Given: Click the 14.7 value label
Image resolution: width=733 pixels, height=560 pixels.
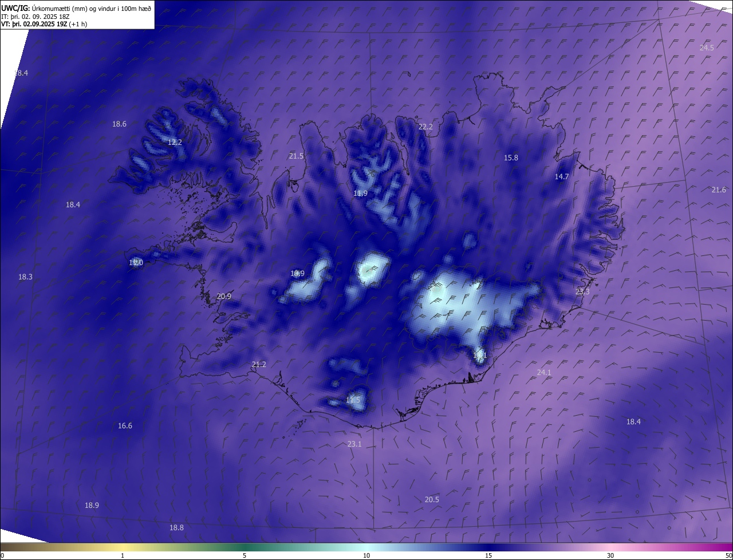Looking at the screenshot, I should [562, 176].
